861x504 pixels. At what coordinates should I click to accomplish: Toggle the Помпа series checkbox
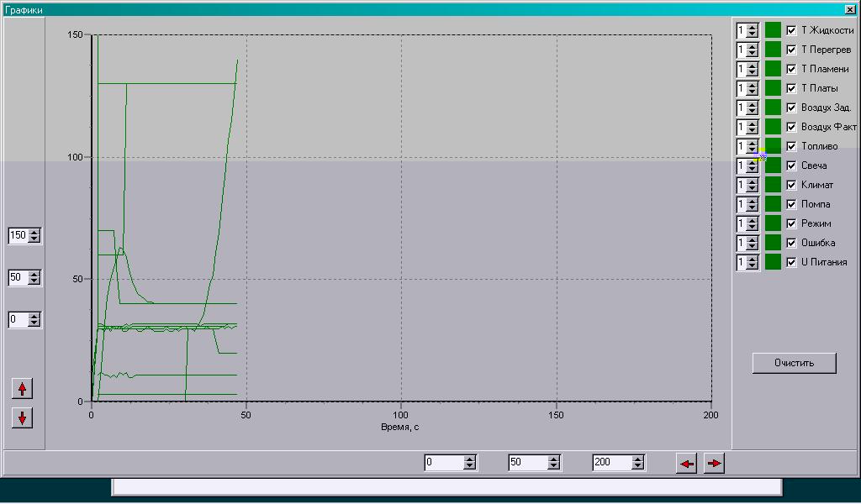click(791, 205)
